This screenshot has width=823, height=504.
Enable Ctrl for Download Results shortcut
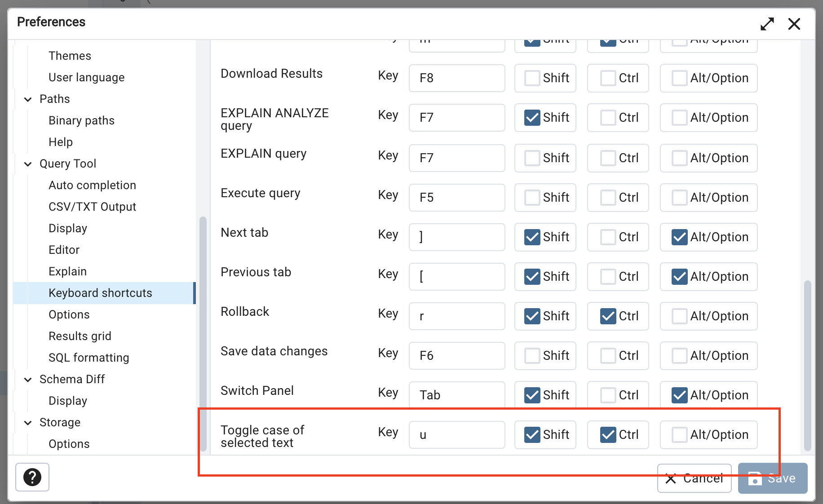(x=607, y=78)
